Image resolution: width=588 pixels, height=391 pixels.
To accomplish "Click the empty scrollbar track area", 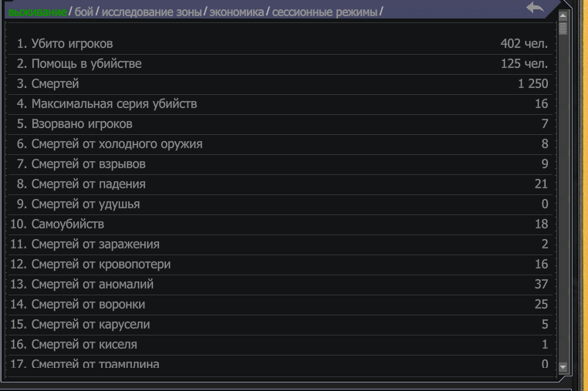I will pos(563,199).
